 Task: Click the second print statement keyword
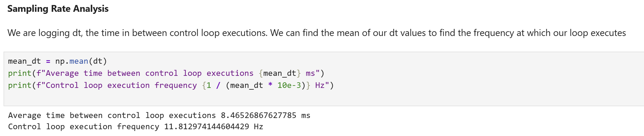pos(20,85)
